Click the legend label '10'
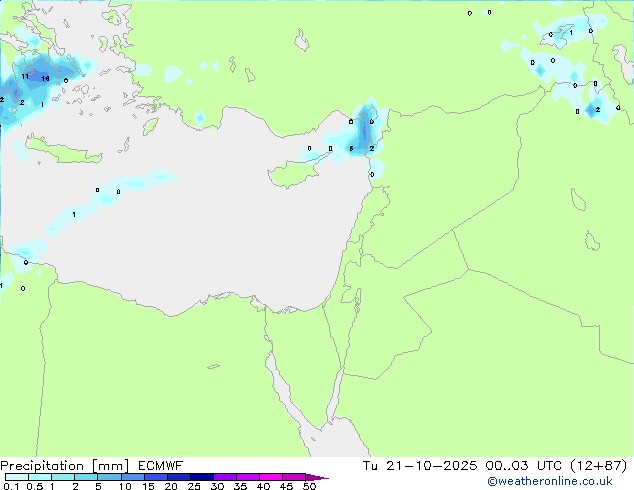 coord(125,486)
